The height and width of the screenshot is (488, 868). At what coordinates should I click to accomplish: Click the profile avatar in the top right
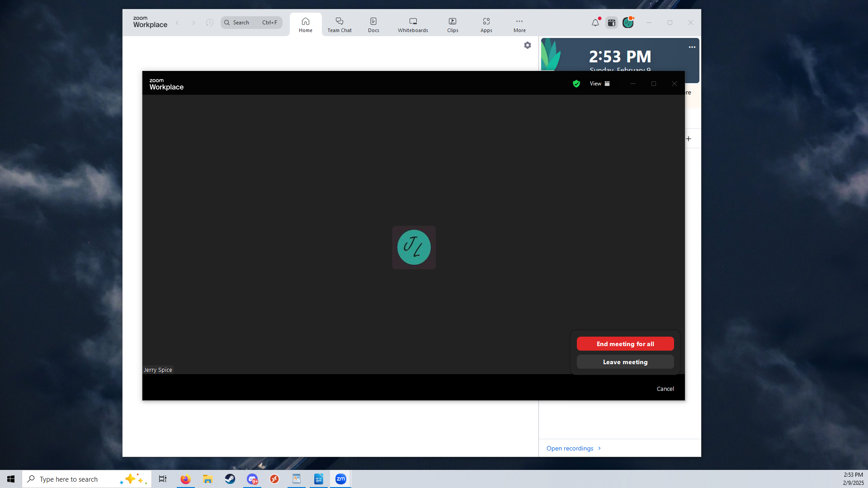(628, 22)
